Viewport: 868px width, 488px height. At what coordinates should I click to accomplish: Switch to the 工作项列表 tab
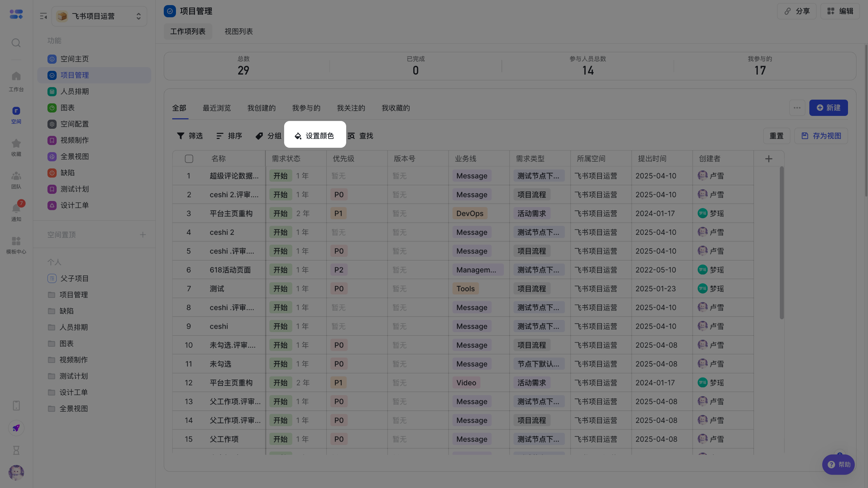pos(188,32)
